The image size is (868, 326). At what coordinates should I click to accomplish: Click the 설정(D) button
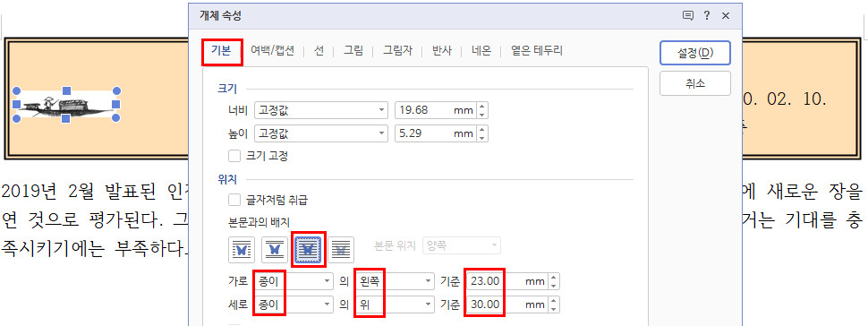click(695, 53)
